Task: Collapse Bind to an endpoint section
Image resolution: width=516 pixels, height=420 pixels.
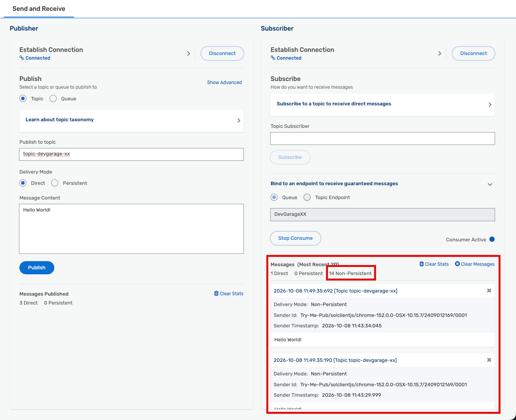Action: (490, 184)
